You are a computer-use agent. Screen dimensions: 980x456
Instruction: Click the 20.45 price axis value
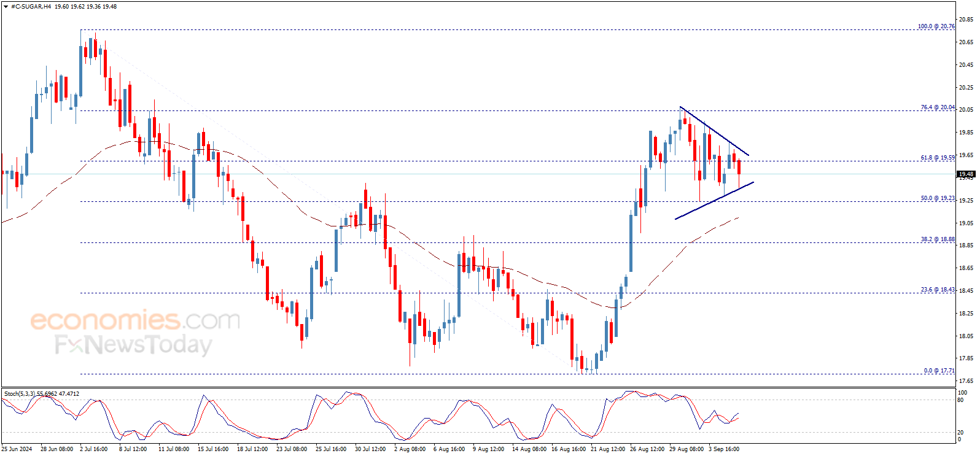966,65
